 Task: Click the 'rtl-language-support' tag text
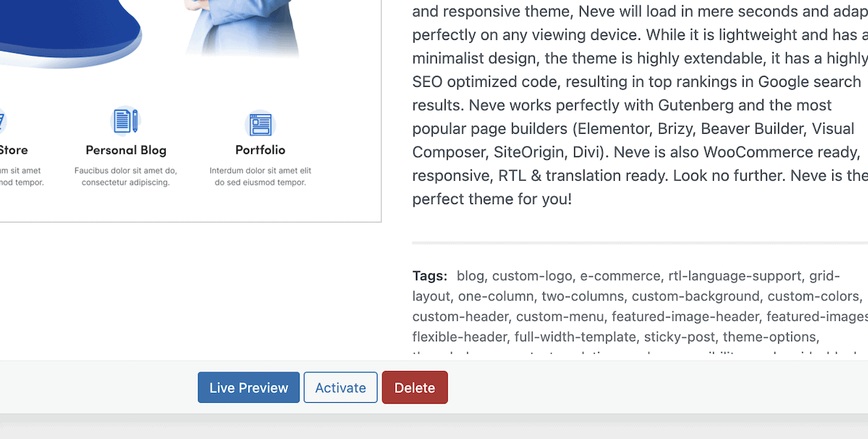pyautogui.click(x=735, y=276)
